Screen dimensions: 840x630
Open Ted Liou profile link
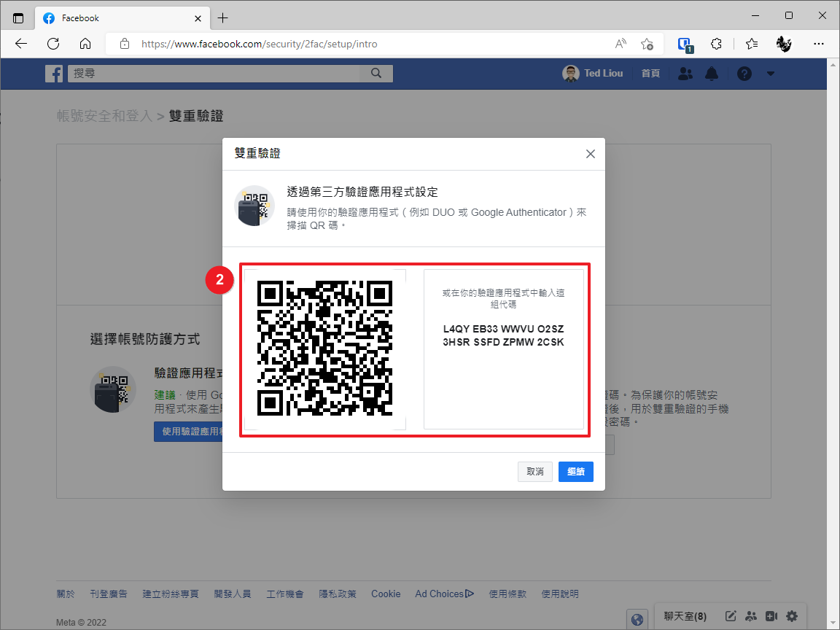tap(593, 74)
